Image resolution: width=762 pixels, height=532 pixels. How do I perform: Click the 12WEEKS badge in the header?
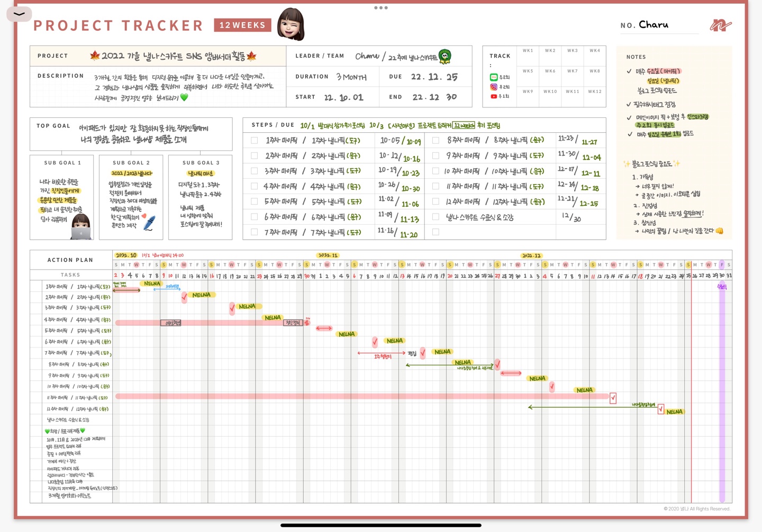coord(242,25)
